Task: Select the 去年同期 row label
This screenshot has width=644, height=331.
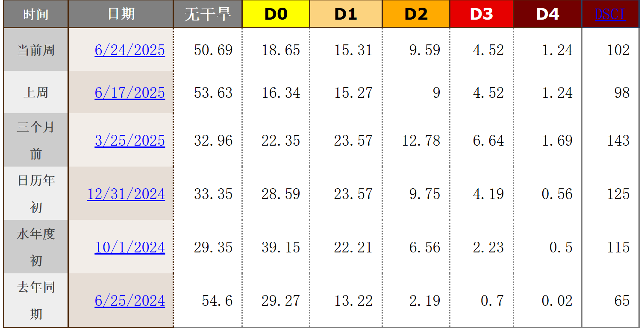Action: point(36,301)
